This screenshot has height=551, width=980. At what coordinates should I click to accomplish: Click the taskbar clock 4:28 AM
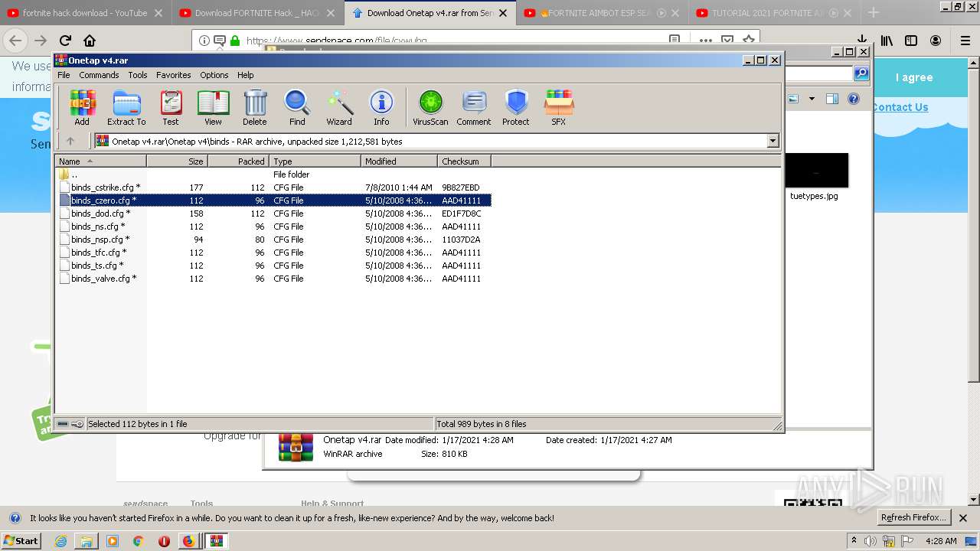point(941,541)
